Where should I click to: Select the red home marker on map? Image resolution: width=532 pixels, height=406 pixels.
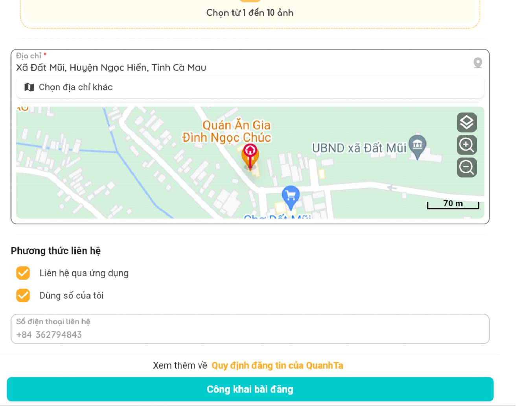(x=250, y=156)
